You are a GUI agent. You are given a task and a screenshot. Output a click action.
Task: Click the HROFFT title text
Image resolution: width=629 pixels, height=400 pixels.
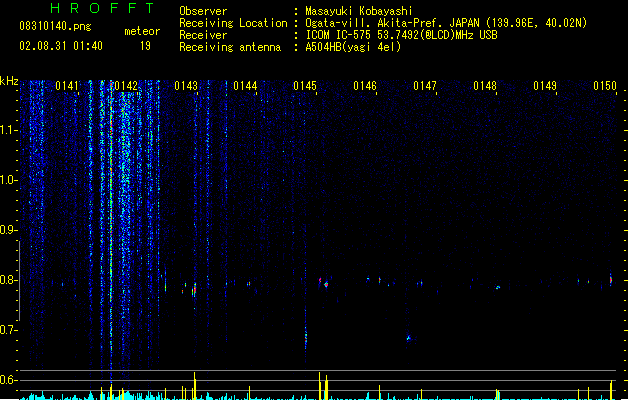[x=102, y=8]
